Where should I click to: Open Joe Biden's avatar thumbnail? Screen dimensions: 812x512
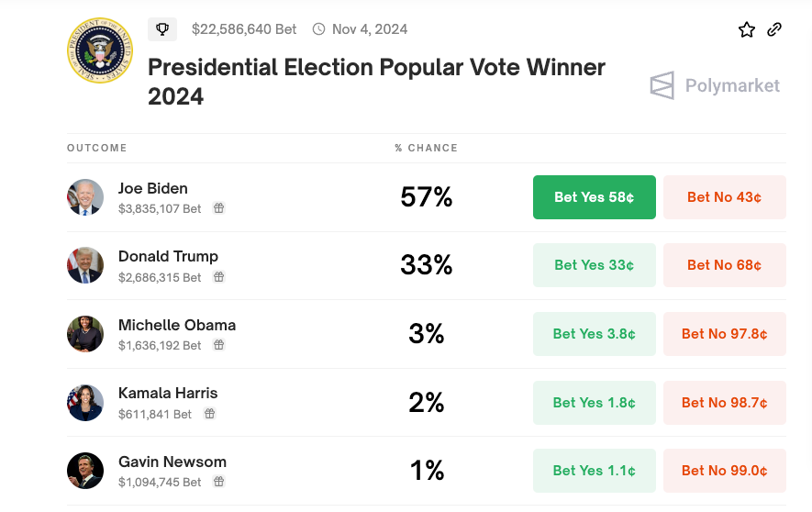(x=85, y=197)
